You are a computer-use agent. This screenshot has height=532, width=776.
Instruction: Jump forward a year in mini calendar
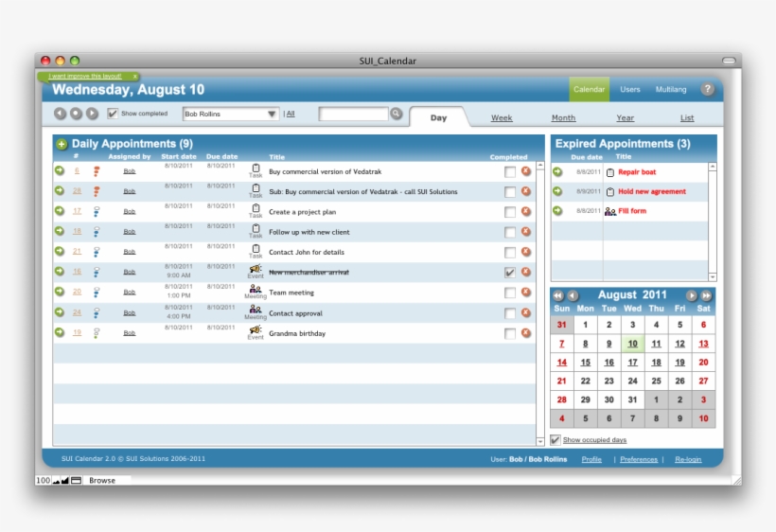(706, 295)
